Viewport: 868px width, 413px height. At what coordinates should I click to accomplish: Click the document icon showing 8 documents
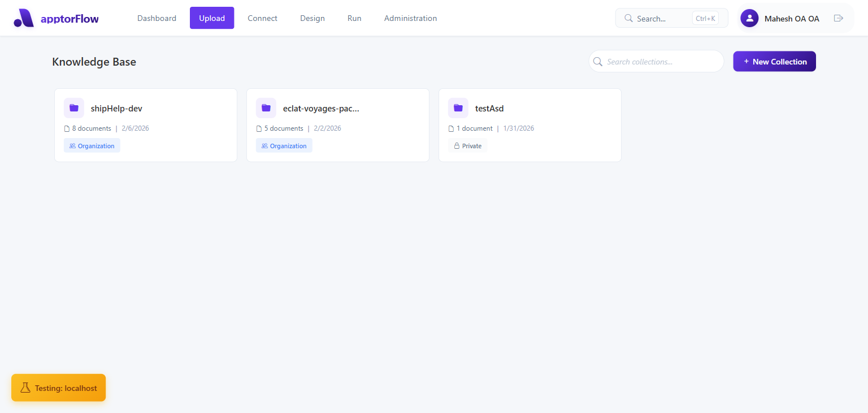(x=67, y=128)
